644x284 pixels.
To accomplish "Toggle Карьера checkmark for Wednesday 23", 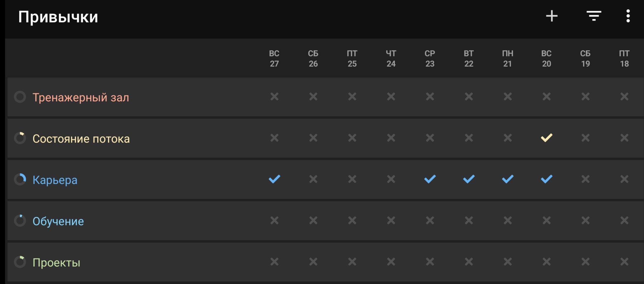I will [x=430, y=179].
